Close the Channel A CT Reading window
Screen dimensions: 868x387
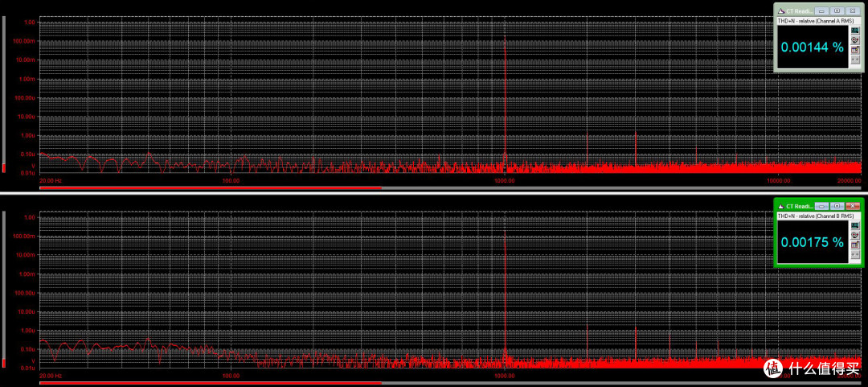tap(853, 11)
